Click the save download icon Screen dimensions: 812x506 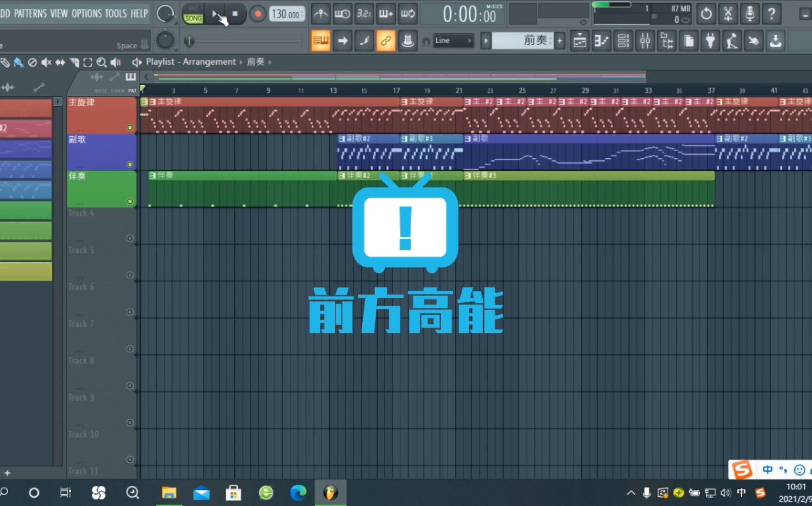click(x=776, y=41)
